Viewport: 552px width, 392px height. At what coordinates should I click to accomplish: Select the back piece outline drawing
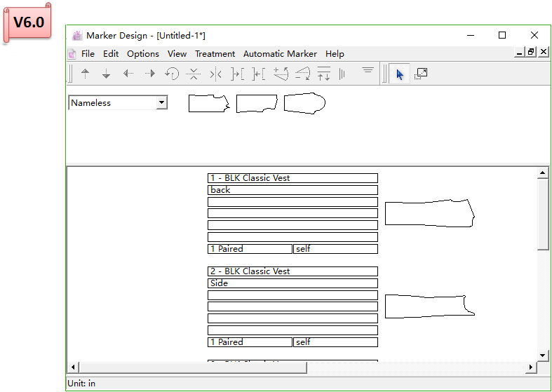click(430, 213)
